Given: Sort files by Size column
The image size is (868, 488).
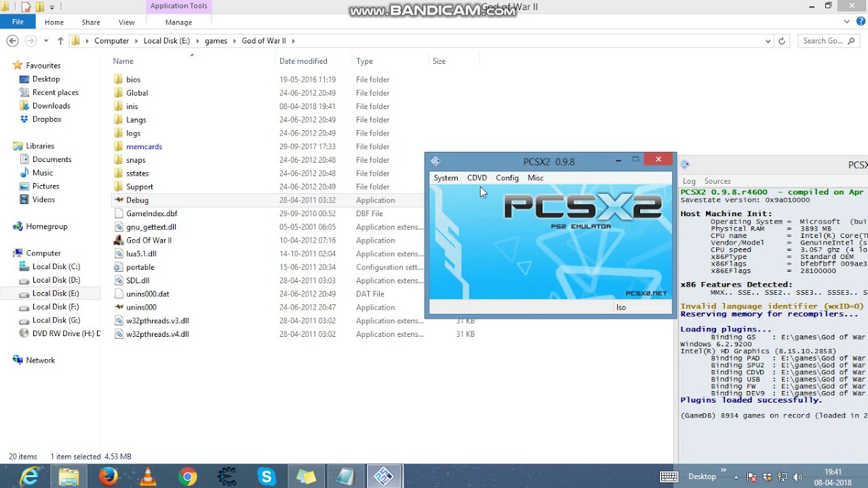Looking at the screenshot, I should [x=453, y=61].
